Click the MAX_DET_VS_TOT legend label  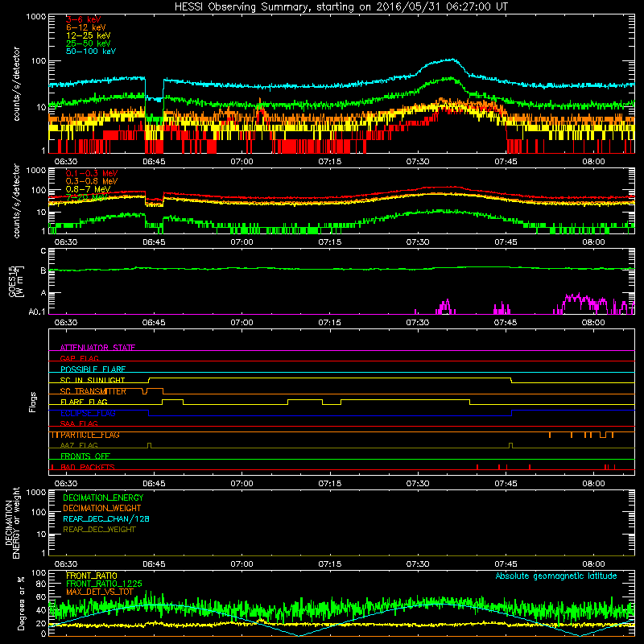[x=100, y=592]
